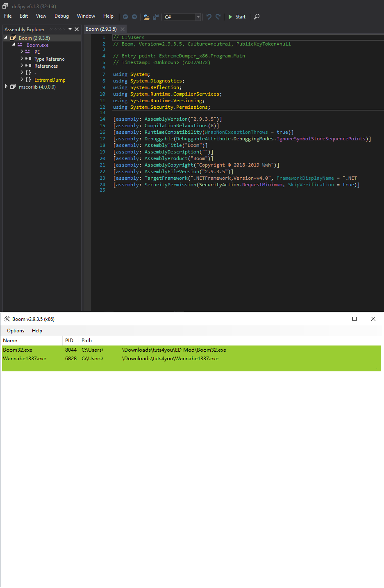Click the Undo arrow icon in dnSpy toolbar

209,16
